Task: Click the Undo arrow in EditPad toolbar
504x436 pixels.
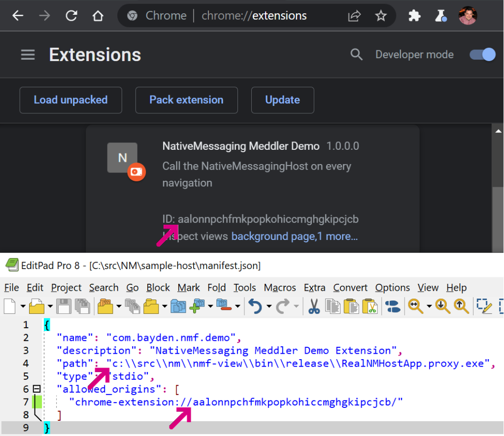Action: 255,306
